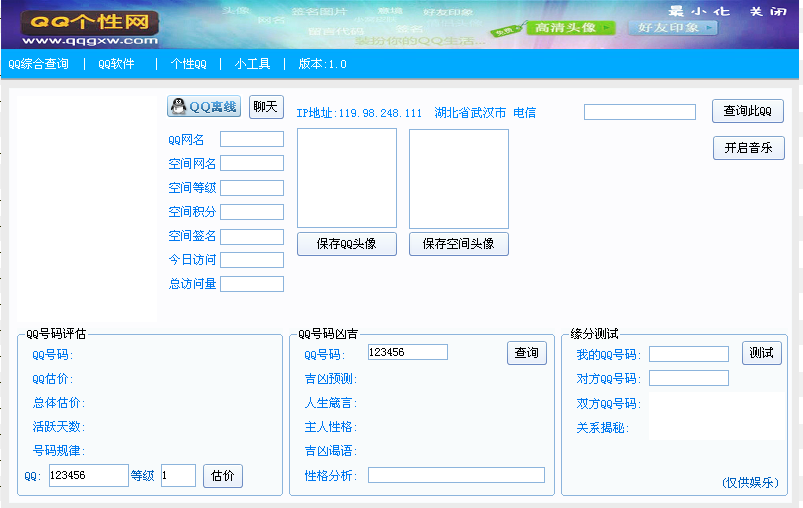Image resolution: width=803 pixels, height=508 pixels.
Task: Click the QQ号码 field in QQ号码凶吉
Action: pos(408,352)
